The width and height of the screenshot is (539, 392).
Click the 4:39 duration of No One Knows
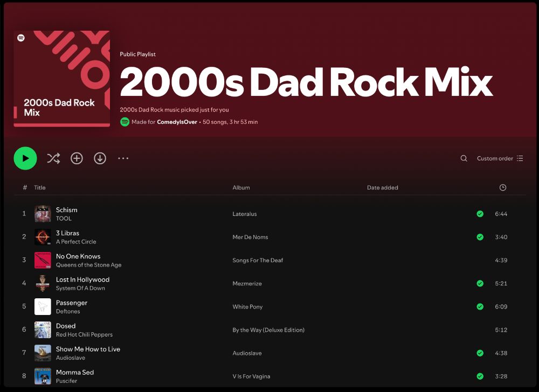501,260
